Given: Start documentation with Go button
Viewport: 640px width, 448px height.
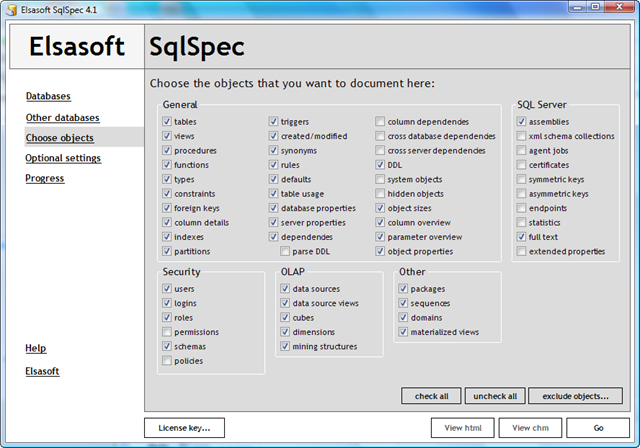Looking at the screenshot, I should tap(598, 428).
